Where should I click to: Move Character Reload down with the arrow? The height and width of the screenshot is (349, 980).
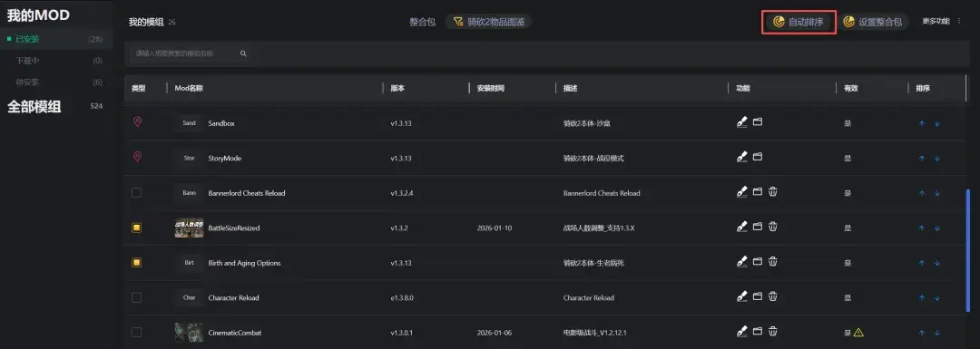point(936,298)
